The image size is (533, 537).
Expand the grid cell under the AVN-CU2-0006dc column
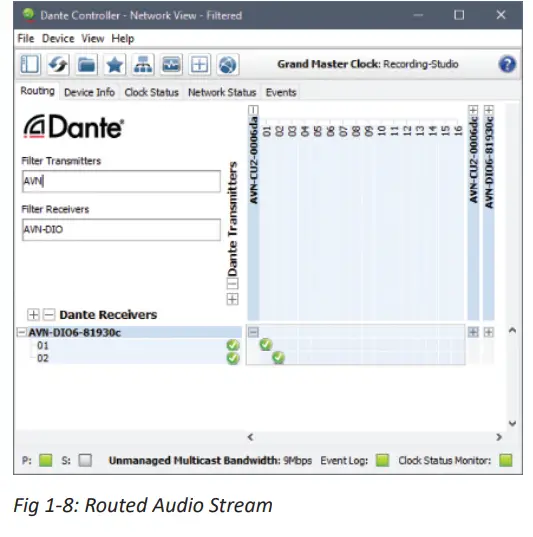tap(473, 332)
